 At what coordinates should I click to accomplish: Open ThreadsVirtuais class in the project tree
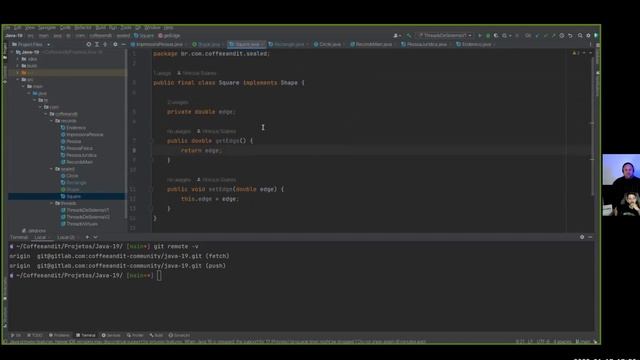tap(82, 224)
